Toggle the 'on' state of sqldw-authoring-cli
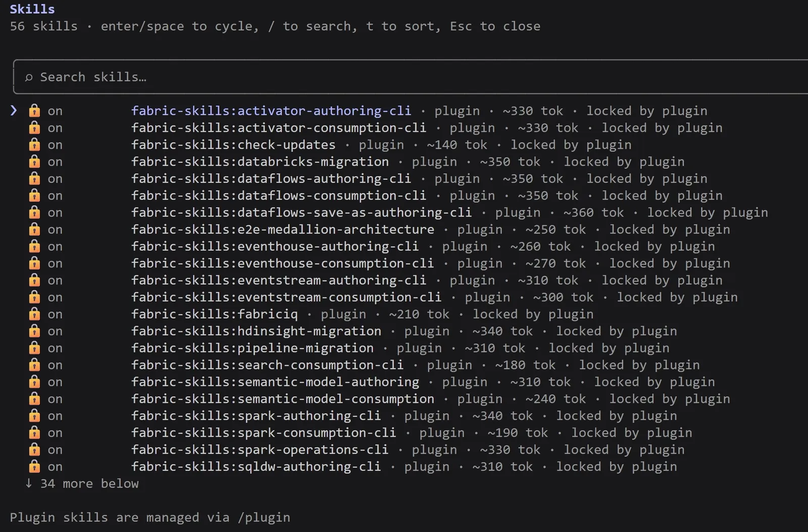 [55, 467]
